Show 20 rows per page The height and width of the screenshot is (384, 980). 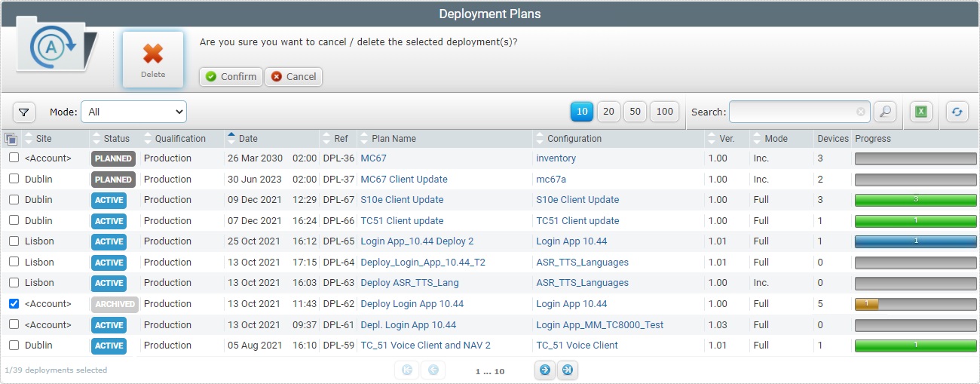[608, 112]
